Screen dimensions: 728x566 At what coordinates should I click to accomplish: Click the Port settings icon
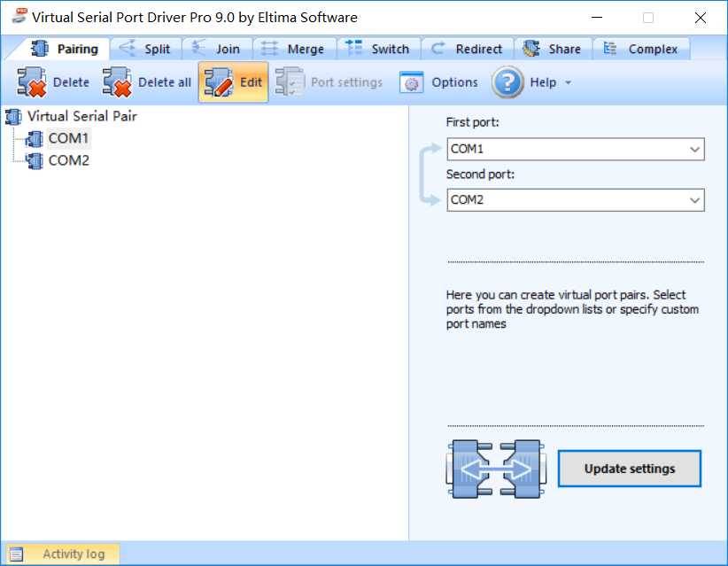point(290,81)
